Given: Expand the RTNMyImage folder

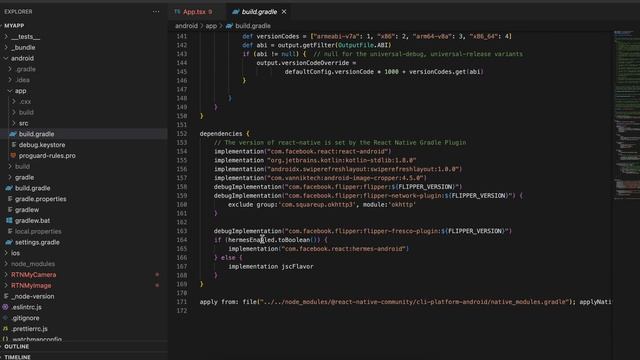Looking at the screenshot, I should pyautogui.click(x=31, y=286).
